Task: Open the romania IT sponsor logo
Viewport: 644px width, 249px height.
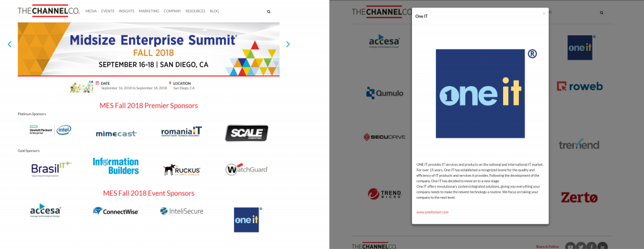Action: (182, 131)
